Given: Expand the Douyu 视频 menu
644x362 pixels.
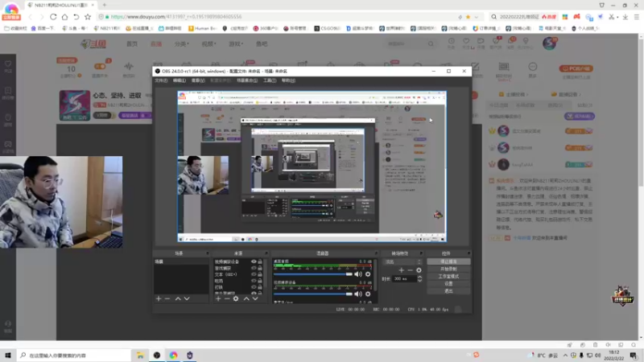Looking at the screenshot, I should click(208, 43).
